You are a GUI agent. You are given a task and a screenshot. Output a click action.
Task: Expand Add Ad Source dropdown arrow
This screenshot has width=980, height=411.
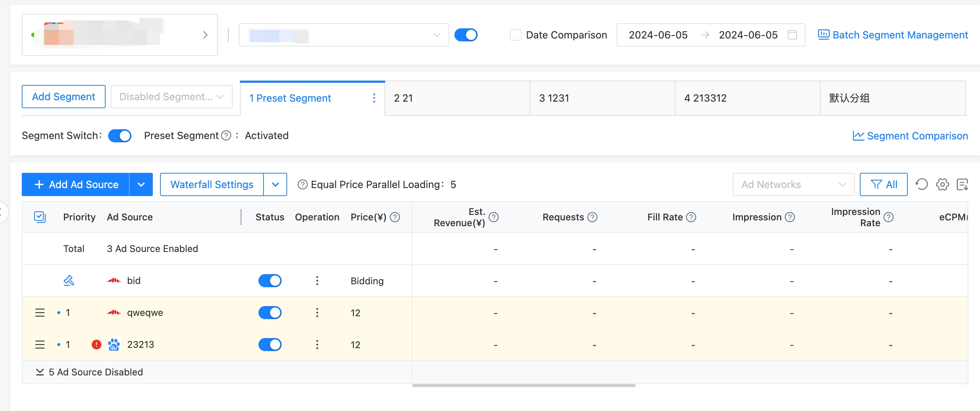point(141,184)
